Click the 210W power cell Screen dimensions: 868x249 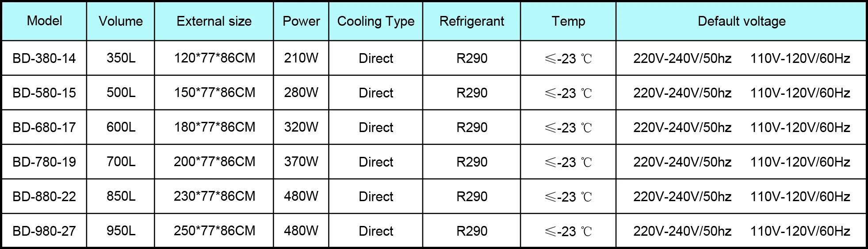301,58
